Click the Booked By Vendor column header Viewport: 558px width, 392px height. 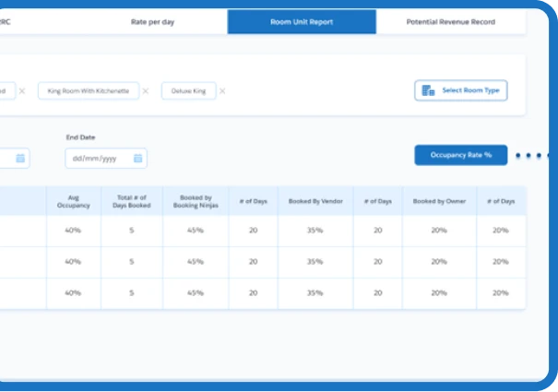[x=315, y=200]
